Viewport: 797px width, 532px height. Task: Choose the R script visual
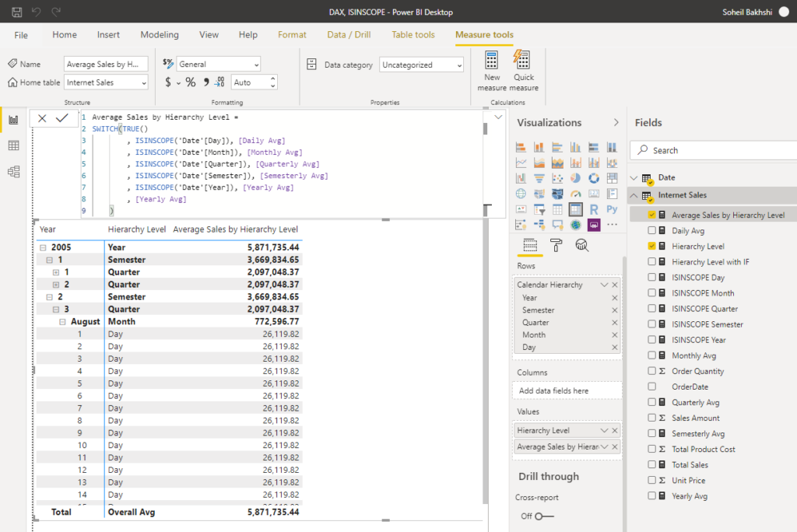click(x=594, y=209)
